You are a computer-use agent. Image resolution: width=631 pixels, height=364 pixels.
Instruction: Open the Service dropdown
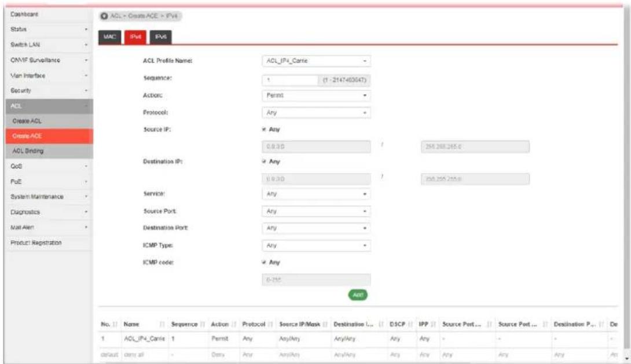click(x=316, y=194)
